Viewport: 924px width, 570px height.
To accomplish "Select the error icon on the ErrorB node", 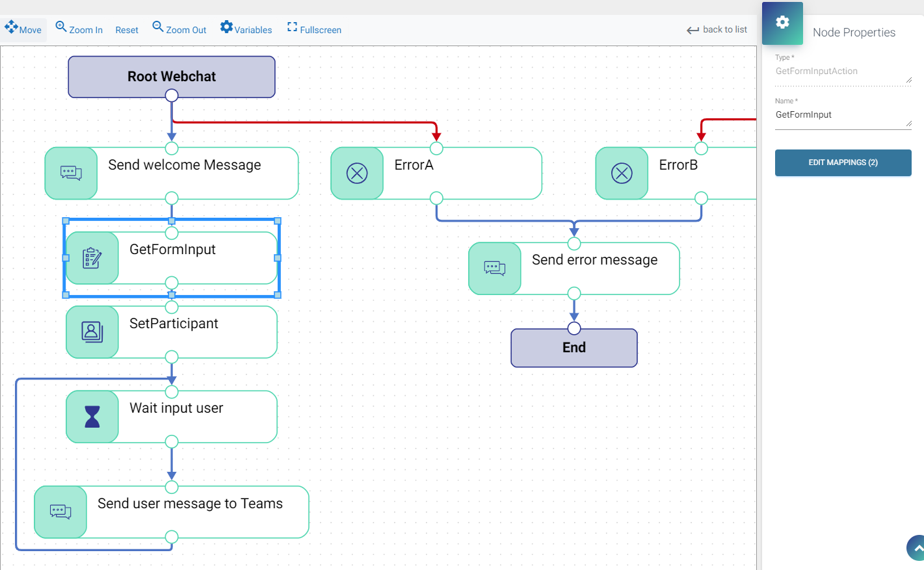I will 622,173.
